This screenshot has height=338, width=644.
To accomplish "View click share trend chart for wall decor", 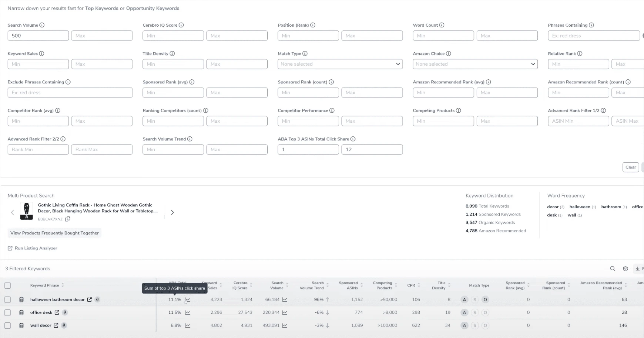I will [188, 325].
